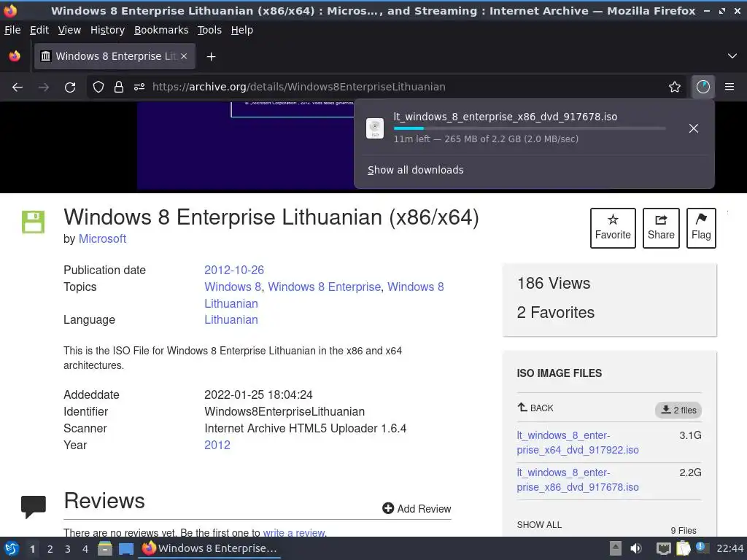This screenshot has height=560, width=747.
Task: Open the History menu
Action: coord(108,30)
